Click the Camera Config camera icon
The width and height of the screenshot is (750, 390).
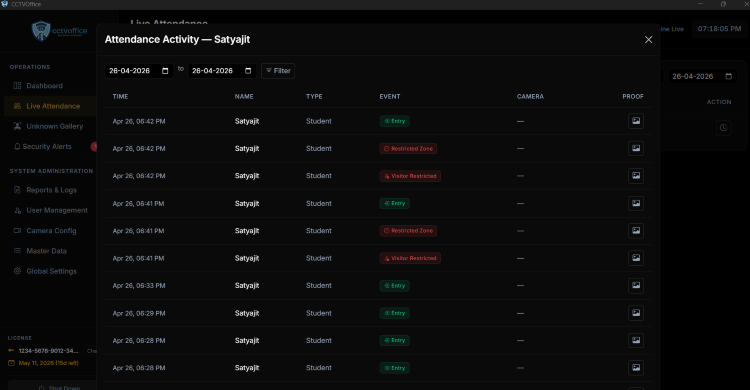point(17,231)
